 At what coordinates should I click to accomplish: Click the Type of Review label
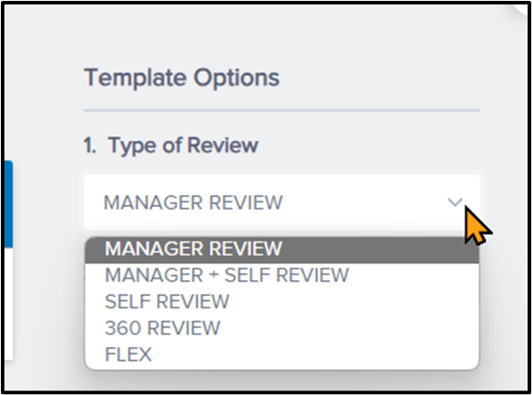[x=184, y=145]
